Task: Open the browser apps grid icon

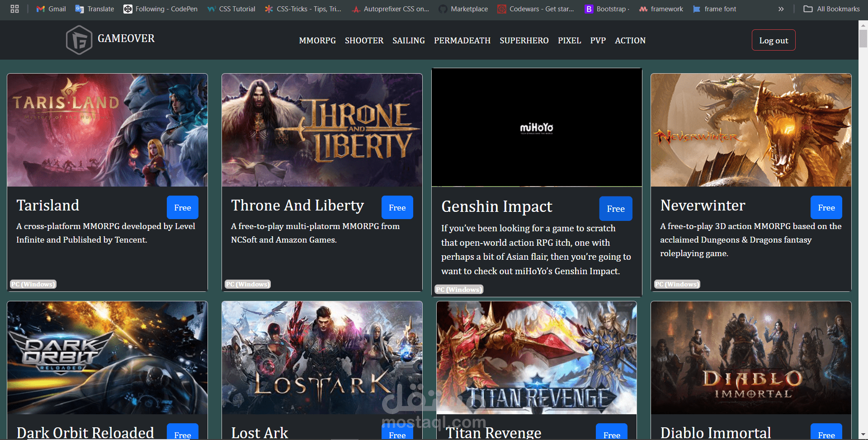Action: (14, 9)
